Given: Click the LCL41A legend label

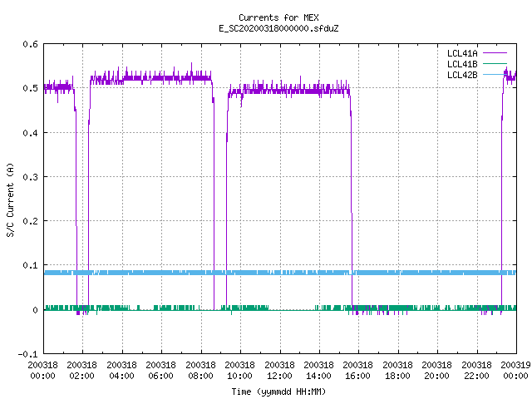Looking at the screenshot, I should point(462,53).
